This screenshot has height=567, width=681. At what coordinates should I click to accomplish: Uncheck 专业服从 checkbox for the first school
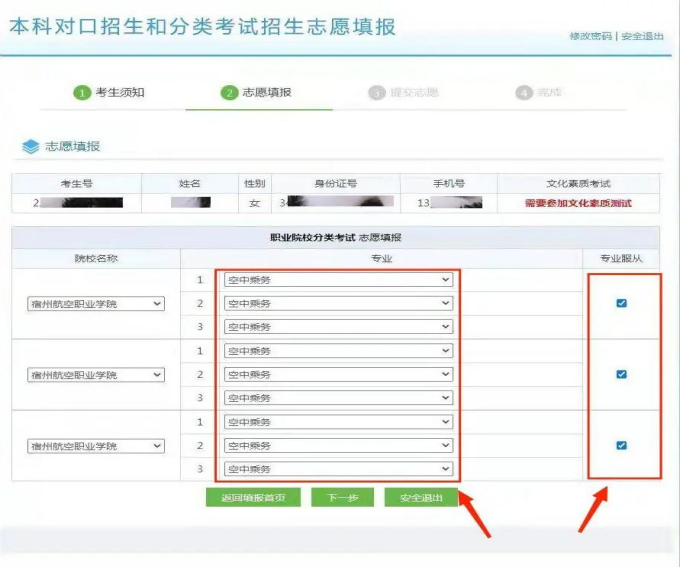click(x=621, y=303)
